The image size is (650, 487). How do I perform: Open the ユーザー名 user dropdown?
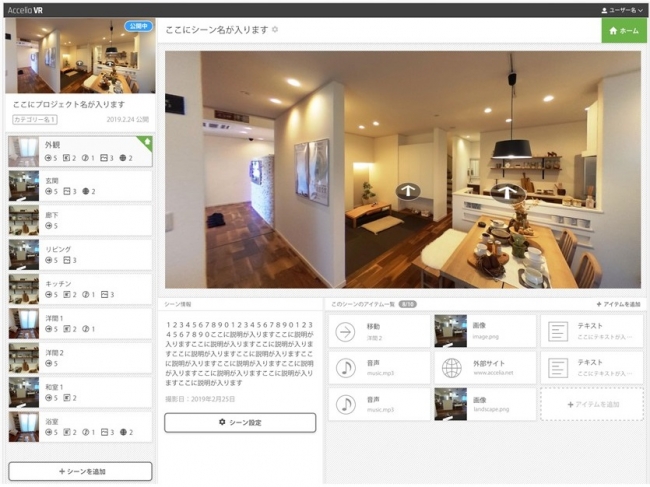pos(622,10)
